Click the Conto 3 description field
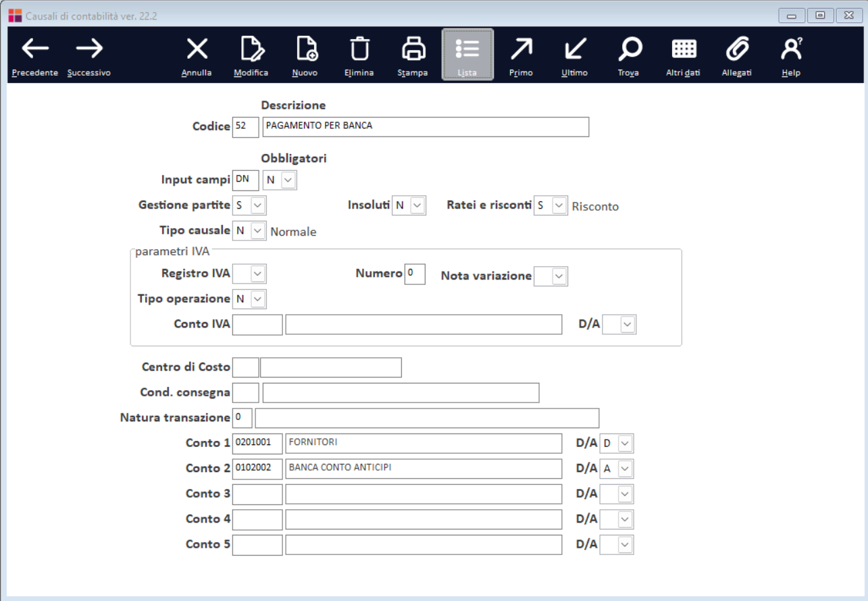 [424, 494]
